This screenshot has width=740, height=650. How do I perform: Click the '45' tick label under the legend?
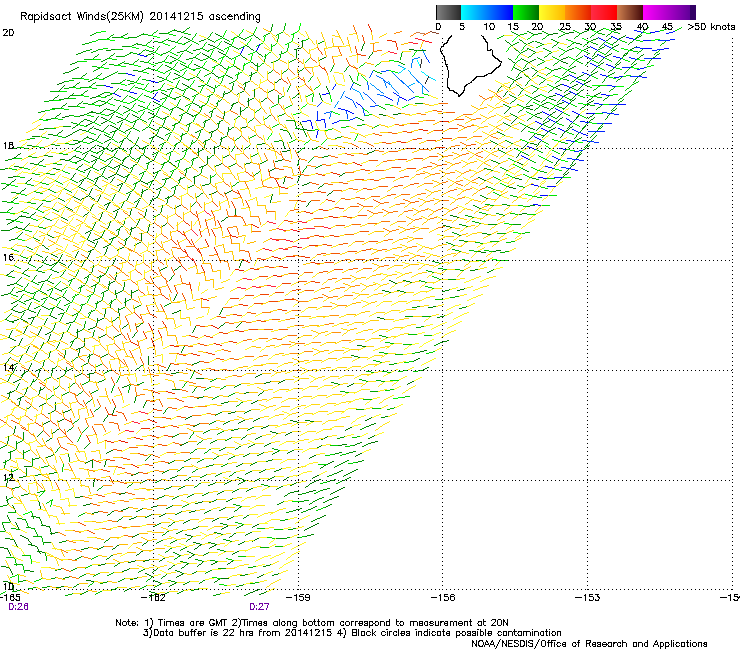pyautogui.click(x=667, y=27)
